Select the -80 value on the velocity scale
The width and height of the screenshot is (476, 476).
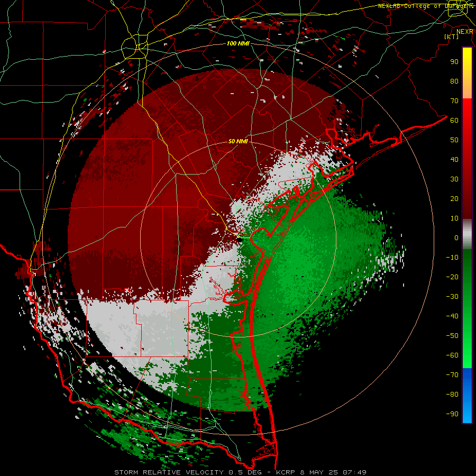452,395
